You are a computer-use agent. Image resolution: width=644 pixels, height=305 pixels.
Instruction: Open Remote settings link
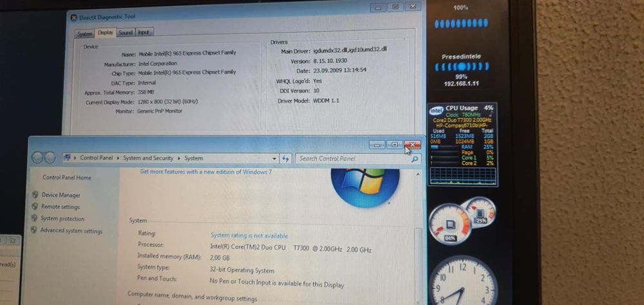[61, 207]
